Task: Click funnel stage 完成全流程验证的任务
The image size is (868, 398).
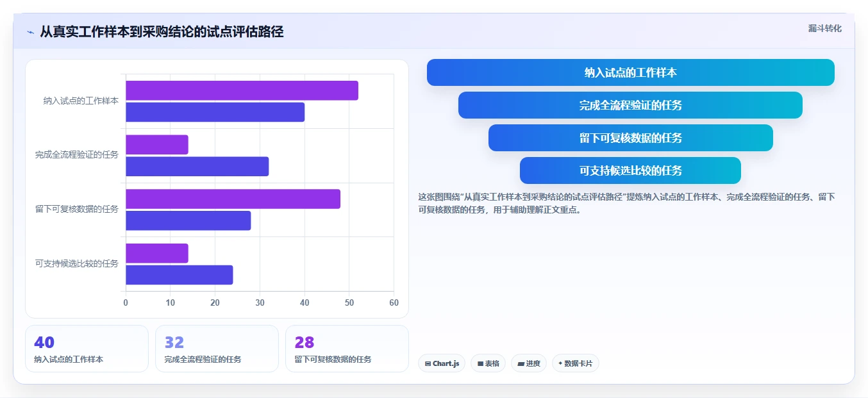Action: pyautogui.click(x=631, y=105)
